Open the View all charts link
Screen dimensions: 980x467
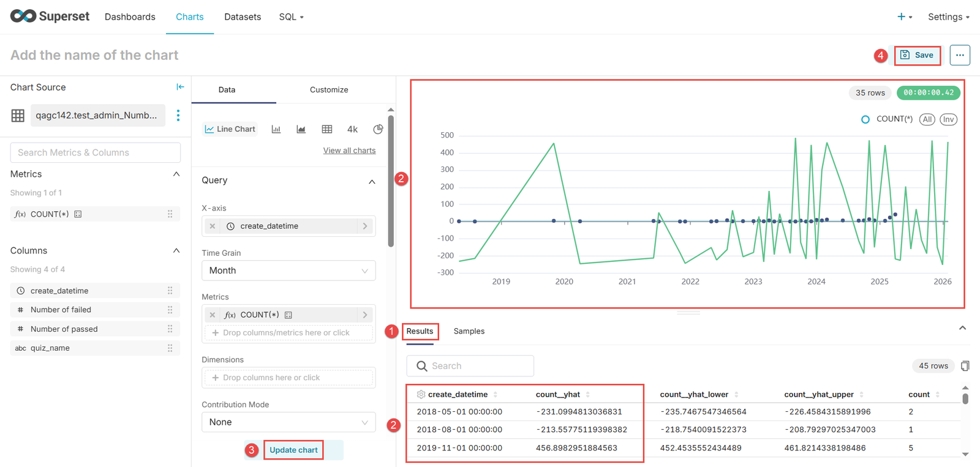pyautogui.click(x=349, y=151)
